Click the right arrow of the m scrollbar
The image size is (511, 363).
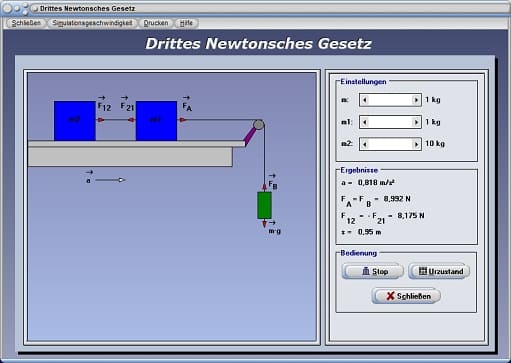point(416,100)
